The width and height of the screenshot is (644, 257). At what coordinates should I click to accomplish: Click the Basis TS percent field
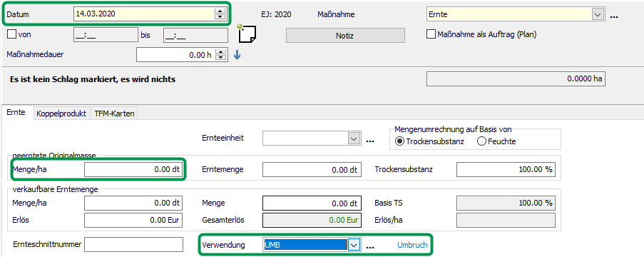[x=506, y=203]
